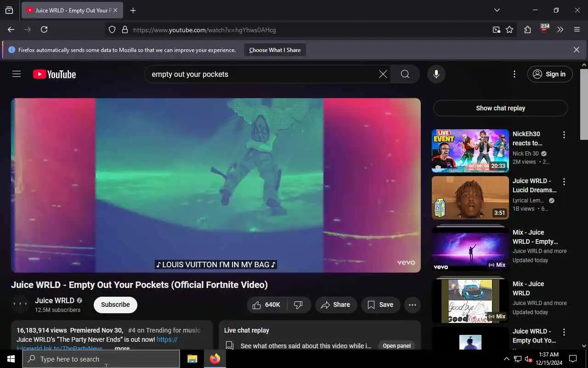
Task: Close the Juice WRLD tab
Action: (x=115, y=10)
